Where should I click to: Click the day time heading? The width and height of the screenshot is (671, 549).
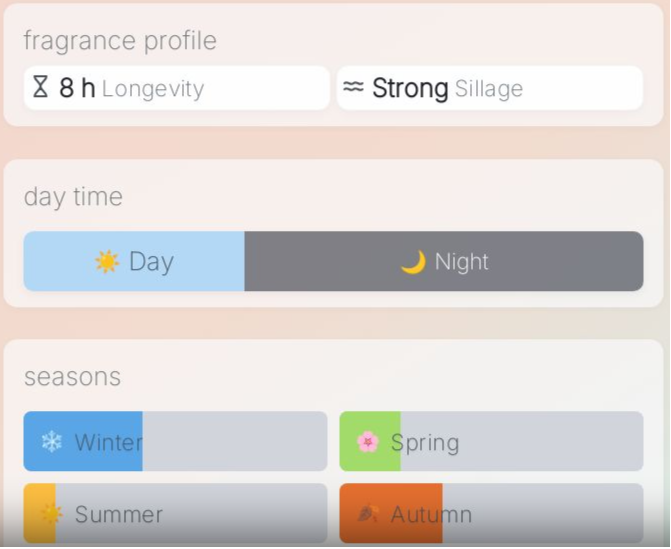(x=73, y=197)
